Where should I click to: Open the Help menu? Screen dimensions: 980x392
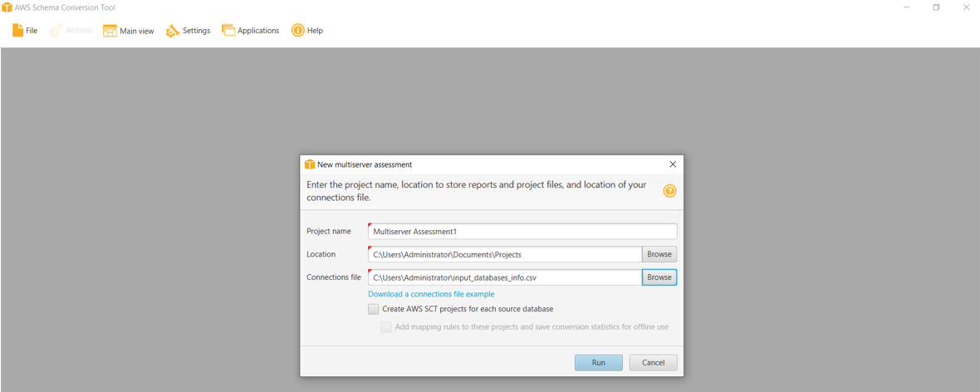click(307, 31)
